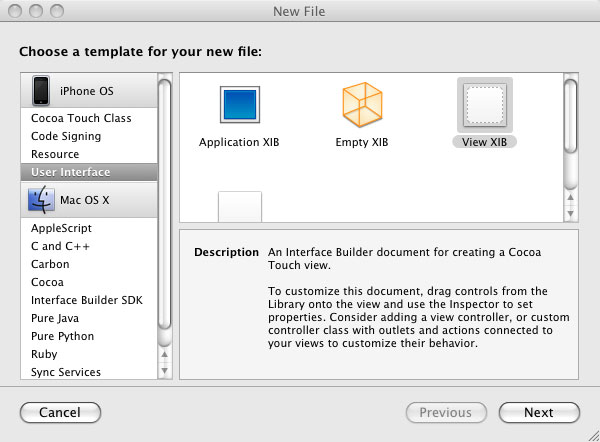Click the Cancel button
Image resolution: width=600 pixels, height=442 pixels.
point(60,413)
